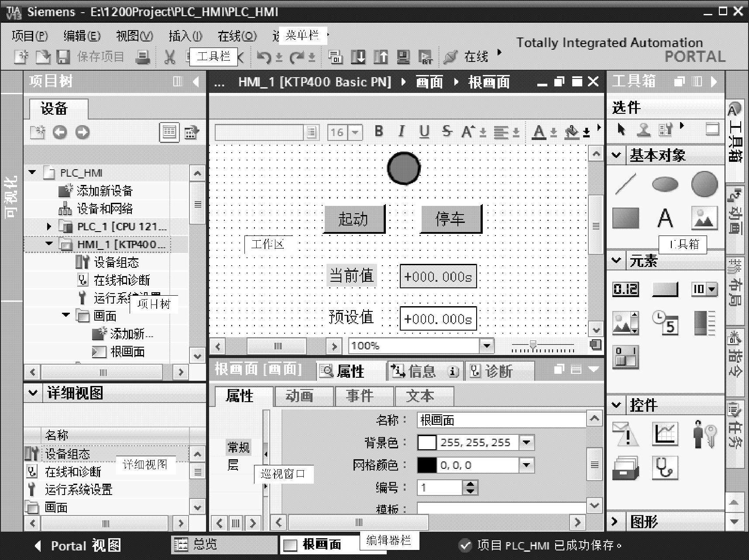Select the button element in 元素
This screenshot has width=749, height=560.
(665, 289)
